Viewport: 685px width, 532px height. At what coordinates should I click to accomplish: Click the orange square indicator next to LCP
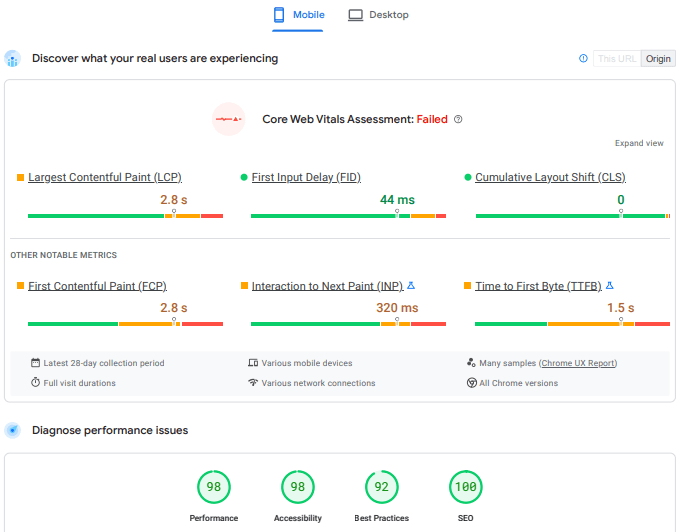tap(20, 177)
